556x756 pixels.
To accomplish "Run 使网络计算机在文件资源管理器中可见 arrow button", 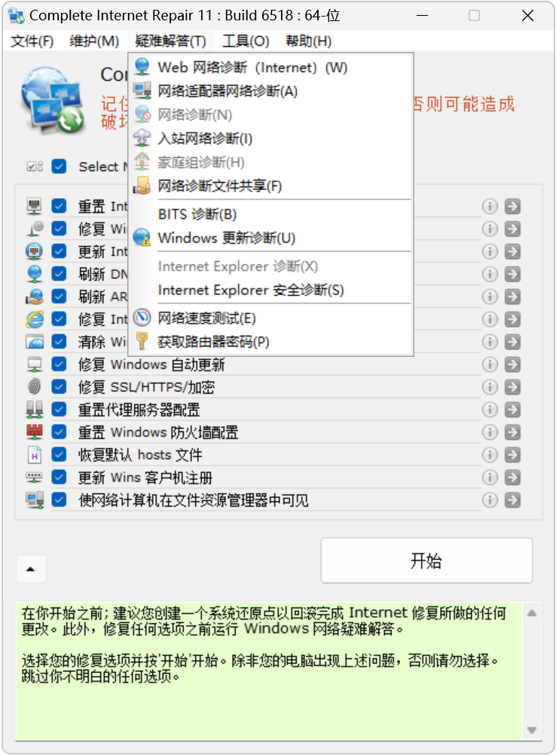I will click(512, 501).
